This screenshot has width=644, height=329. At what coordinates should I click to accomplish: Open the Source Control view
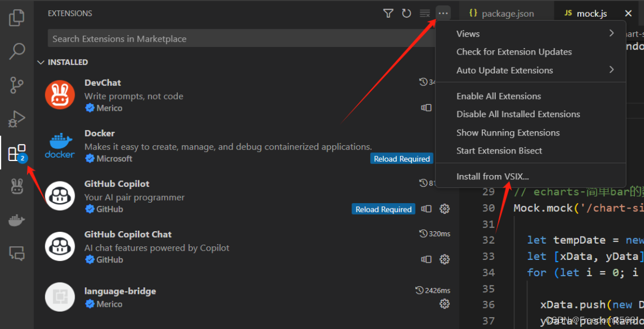(x=17, y=85)
